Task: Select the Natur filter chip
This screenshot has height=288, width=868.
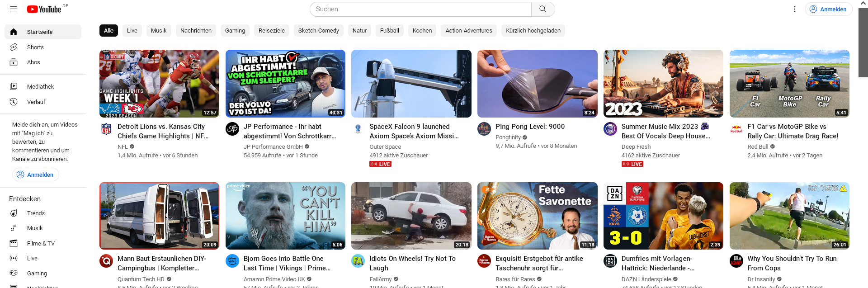Action: (x=359, y=30)
